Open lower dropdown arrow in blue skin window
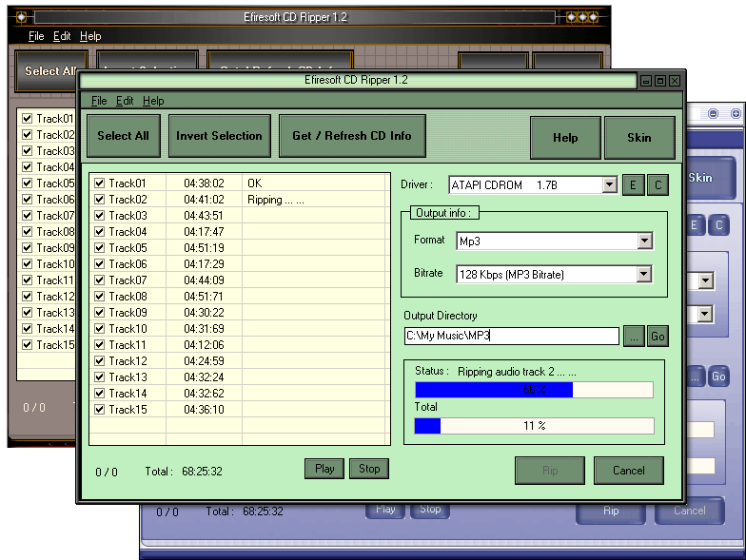Viewport: 746px width, 560px height. click(x=704, y=314)
